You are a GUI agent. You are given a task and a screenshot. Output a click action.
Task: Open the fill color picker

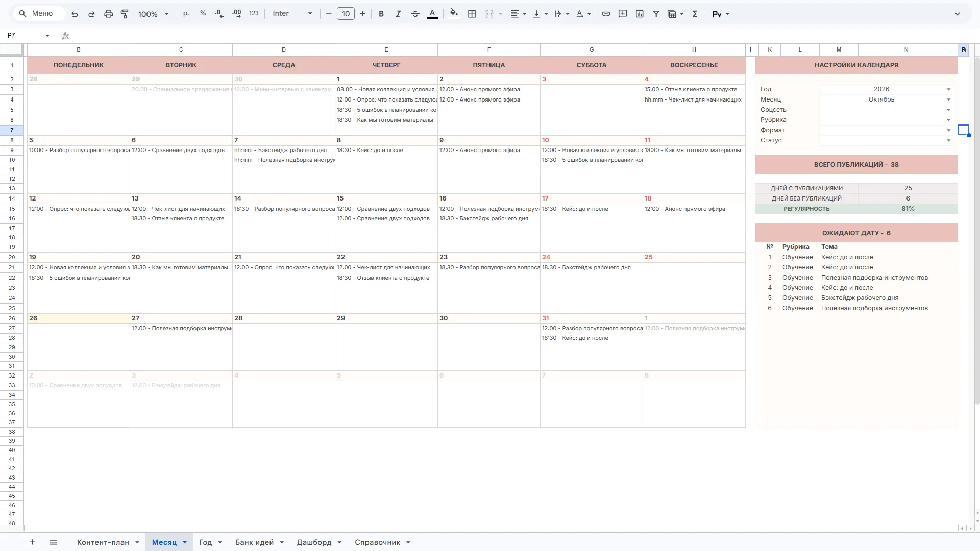click(454, 14)
